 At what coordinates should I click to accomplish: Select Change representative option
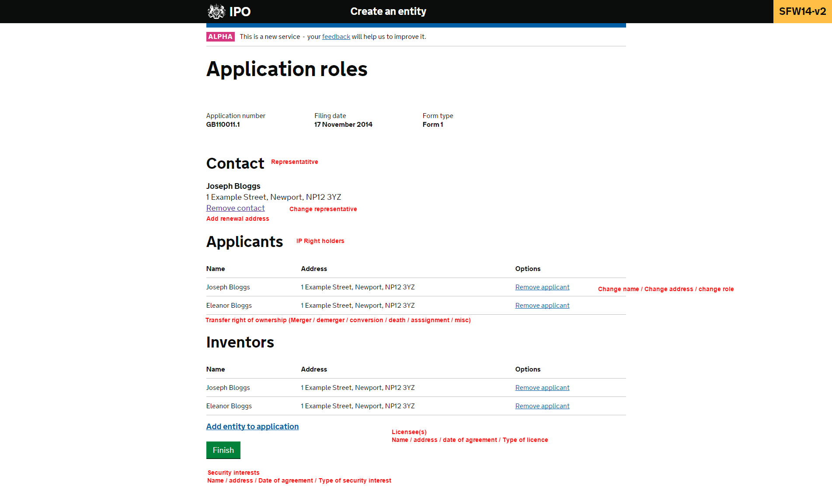click(x=323, y=209)
